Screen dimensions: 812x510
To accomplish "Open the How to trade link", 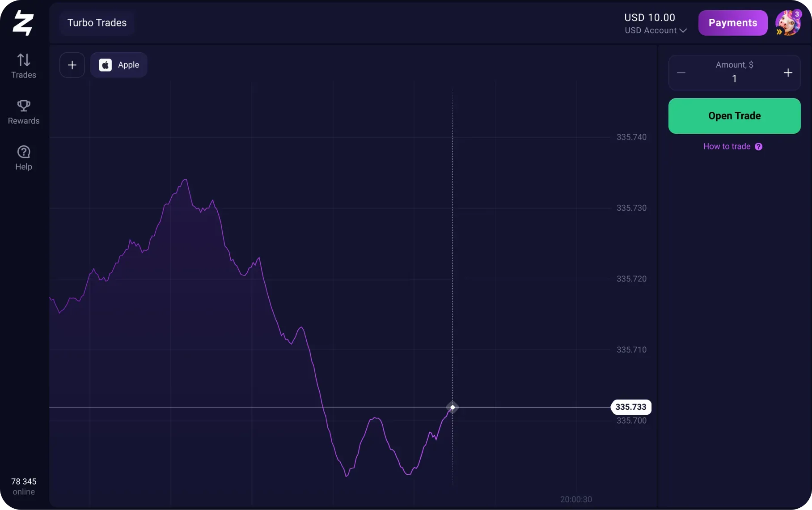I will click(727, 146).
